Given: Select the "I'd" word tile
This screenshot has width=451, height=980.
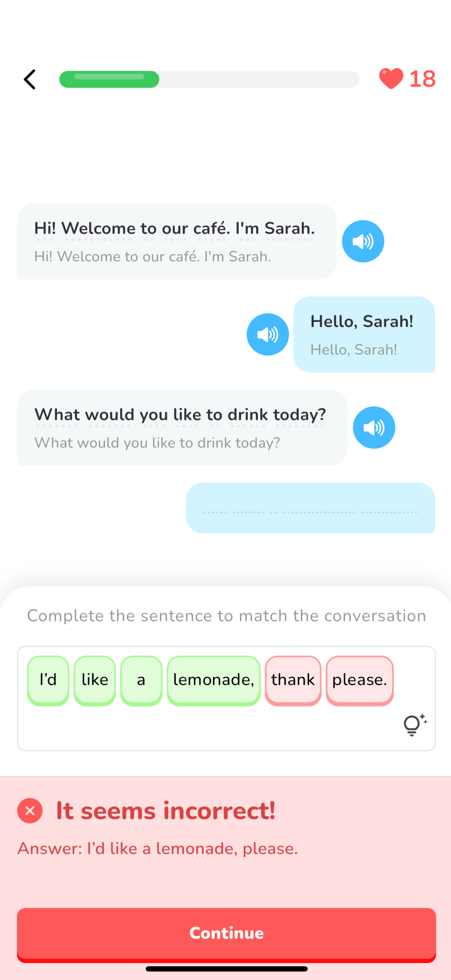Looking at the screenshot, I should pyautogui.click(x=48, y=680).
